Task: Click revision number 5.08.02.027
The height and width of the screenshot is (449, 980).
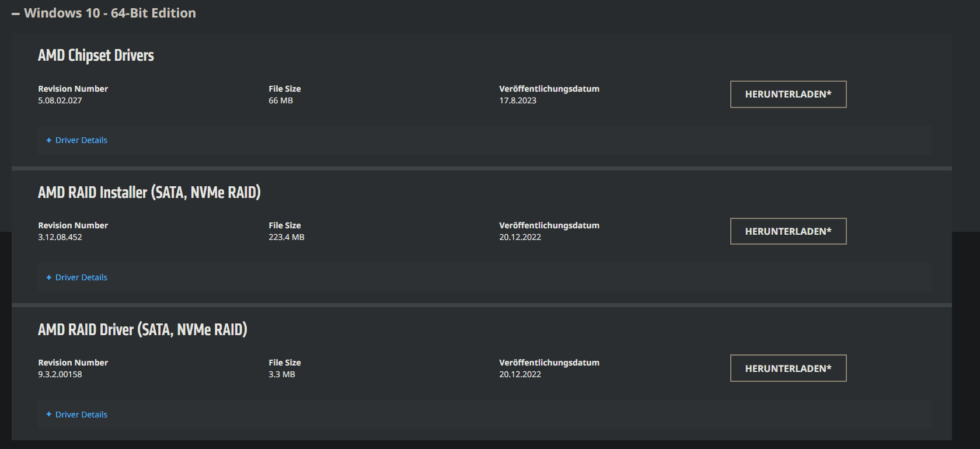Action: tap(60, 100)
